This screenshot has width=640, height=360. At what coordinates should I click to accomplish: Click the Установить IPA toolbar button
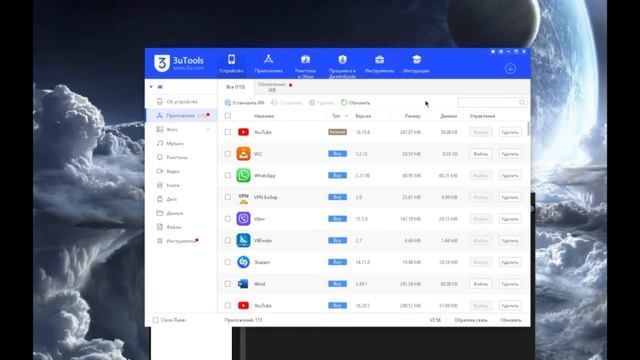(244, 103)
